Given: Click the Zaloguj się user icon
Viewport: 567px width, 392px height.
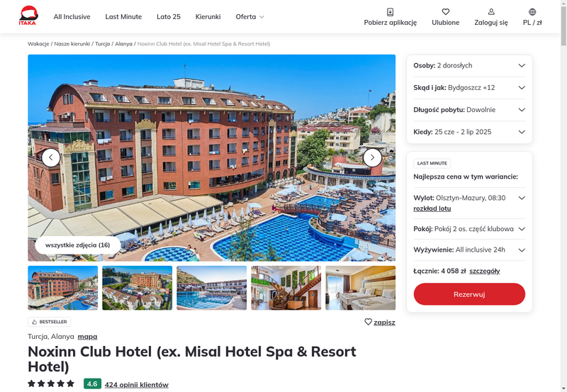Looking at the screenshot, I should click(x=491, y=12).
